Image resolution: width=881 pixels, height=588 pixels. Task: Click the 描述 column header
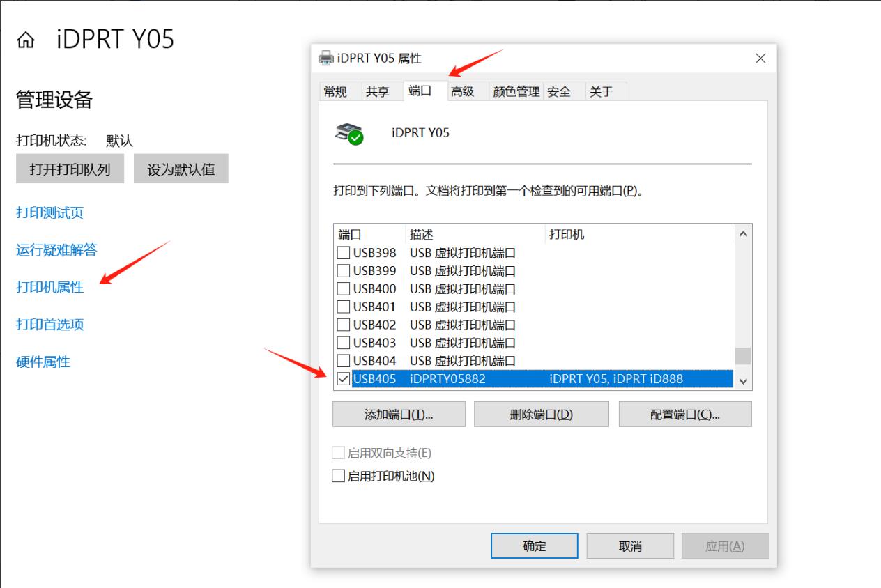(x=475, y=235)
